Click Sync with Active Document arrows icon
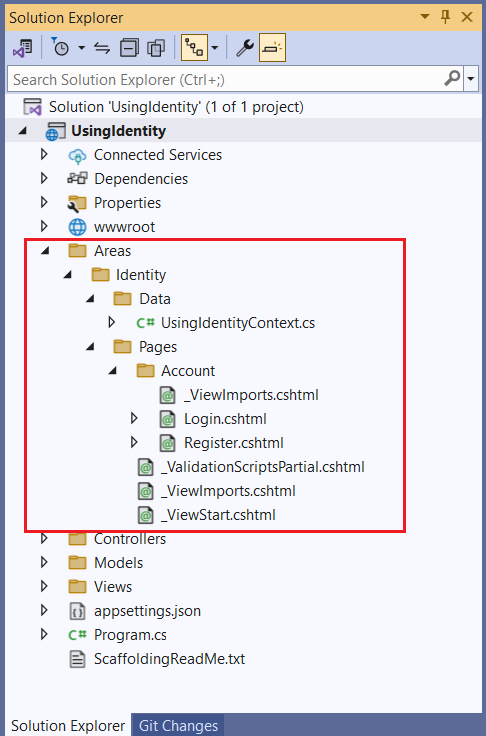 [102, 48]
